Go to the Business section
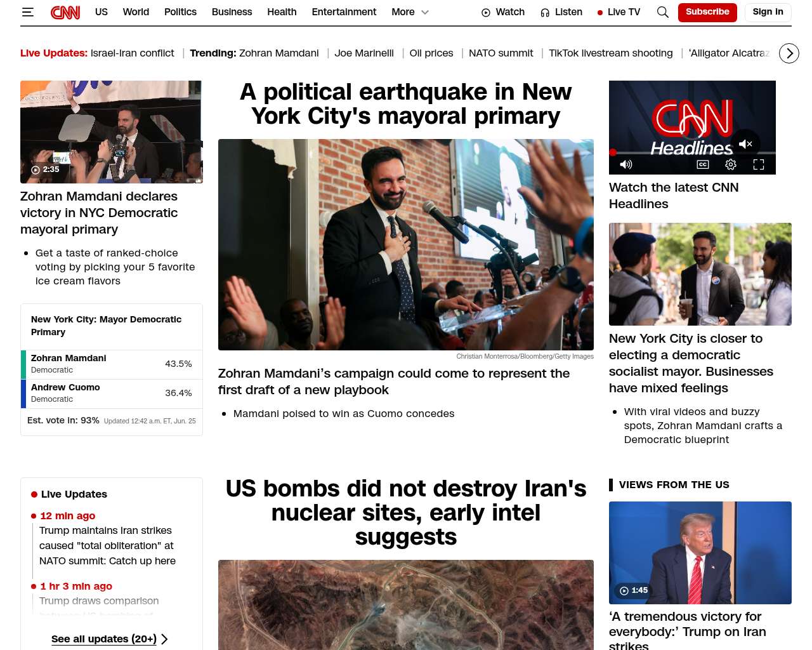The image size is (812, 650). pyautogui.click(x=232, y=12)
